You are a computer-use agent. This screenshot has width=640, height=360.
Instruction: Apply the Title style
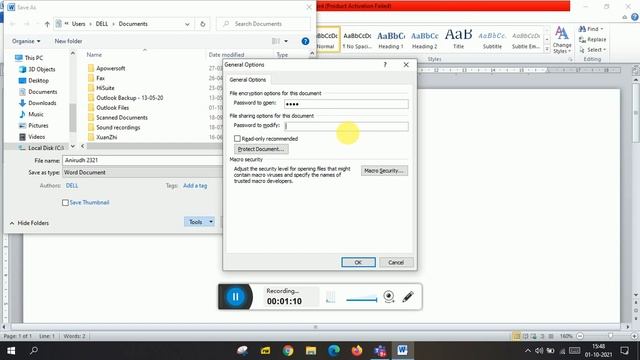458,40
